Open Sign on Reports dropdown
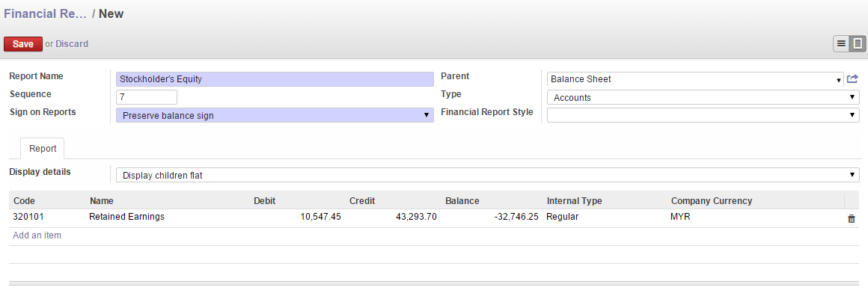The height and width of the screenshot is (290, 868). pos(275,115)
